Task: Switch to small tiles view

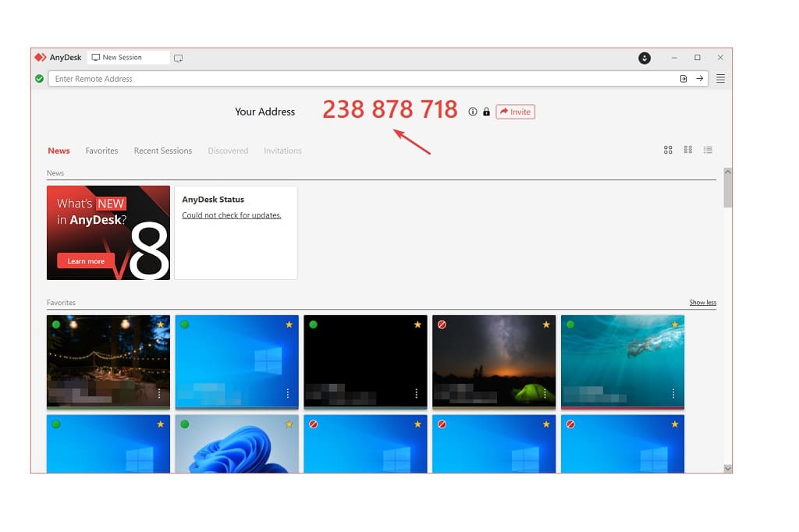Action: tap(688, 150)
